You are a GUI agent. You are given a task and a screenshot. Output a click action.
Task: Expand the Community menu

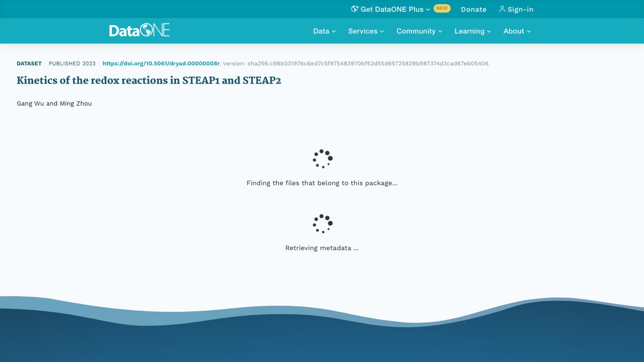[419, 31]
